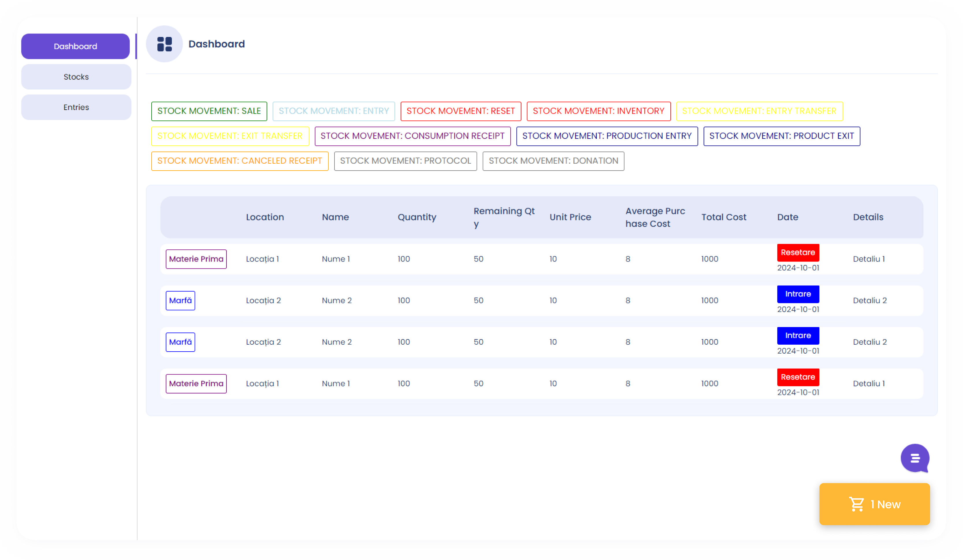
Task: Click the red Resetare label in first row
Action: pyautogui.click(x=797, y=253)
